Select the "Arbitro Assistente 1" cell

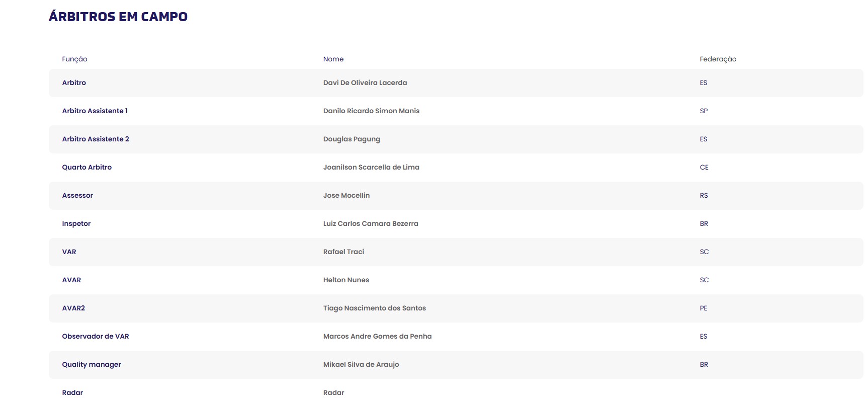click(95, 111)
